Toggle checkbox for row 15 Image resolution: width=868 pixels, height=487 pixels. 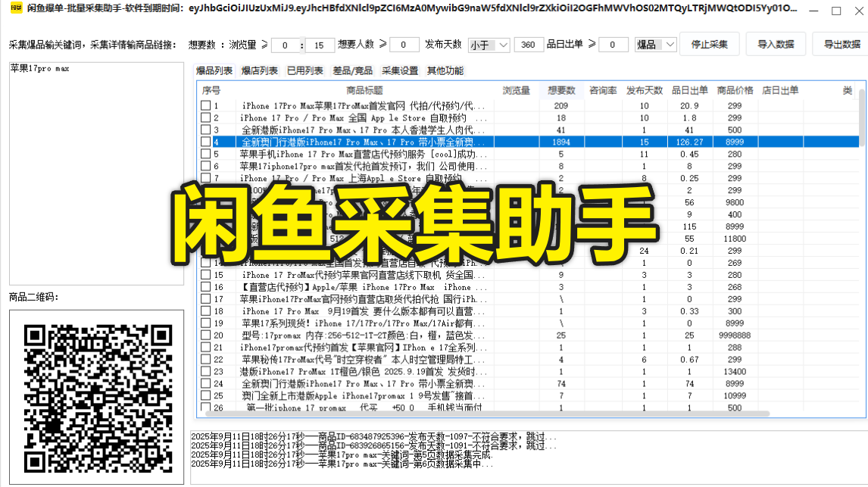pyautogui.click(x=205, y=275)
